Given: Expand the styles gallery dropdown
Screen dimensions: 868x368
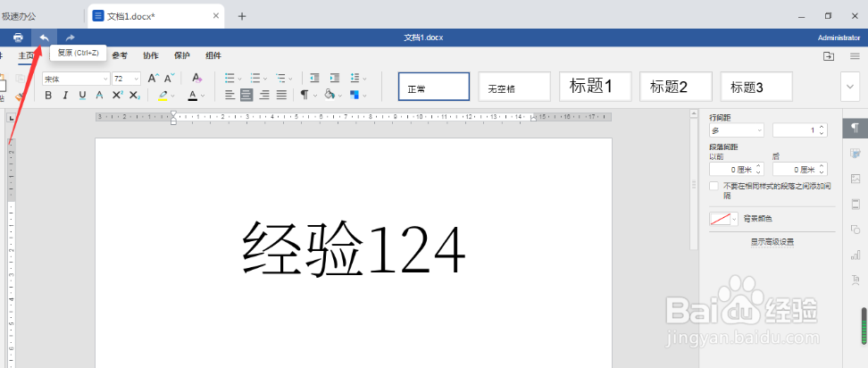Looking at the screenshot, I should (850, 87).
